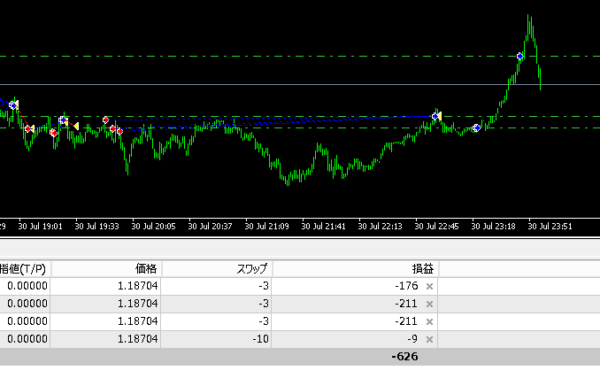Click the 30 Jul 23:18 time label

tap(493, 226)
